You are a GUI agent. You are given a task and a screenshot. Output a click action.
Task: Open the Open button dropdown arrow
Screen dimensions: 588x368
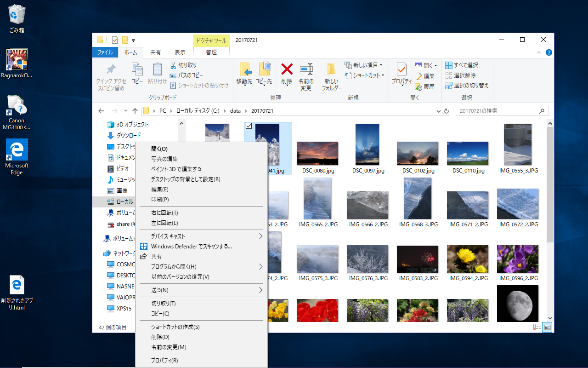(x=435, y=65)
